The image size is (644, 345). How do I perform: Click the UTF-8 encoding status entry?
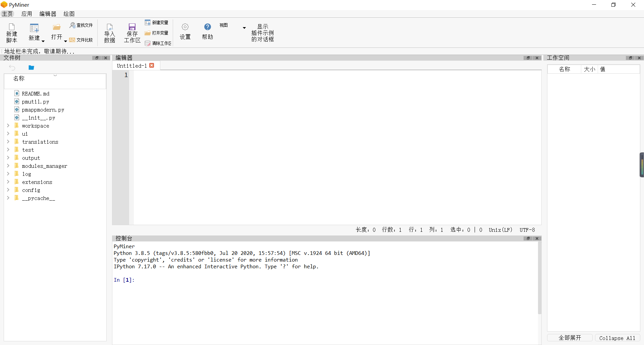pos(527,230)
